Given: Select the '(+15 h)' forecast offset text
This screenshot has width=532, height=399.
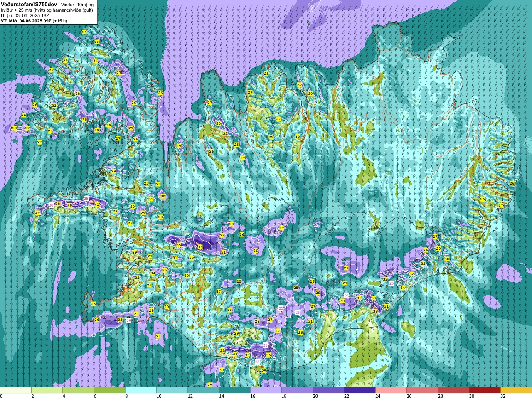Looking at the screenshot, I should [60, 20].
